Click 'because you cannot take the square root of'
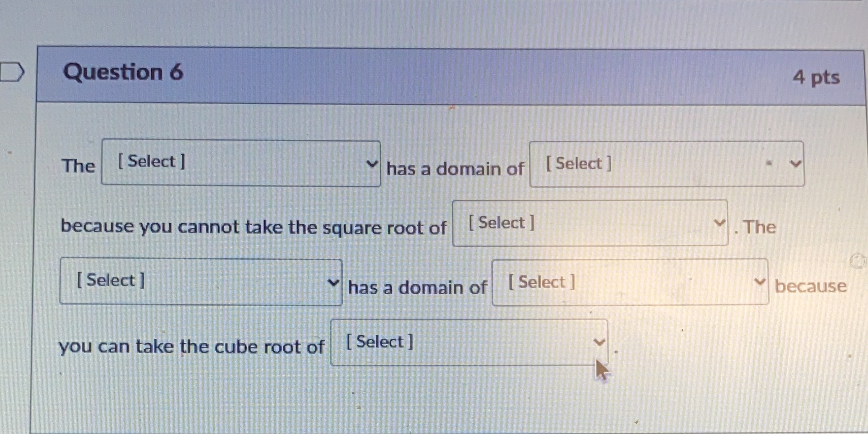This screenshot has height=434, width=868. (253, 227)
